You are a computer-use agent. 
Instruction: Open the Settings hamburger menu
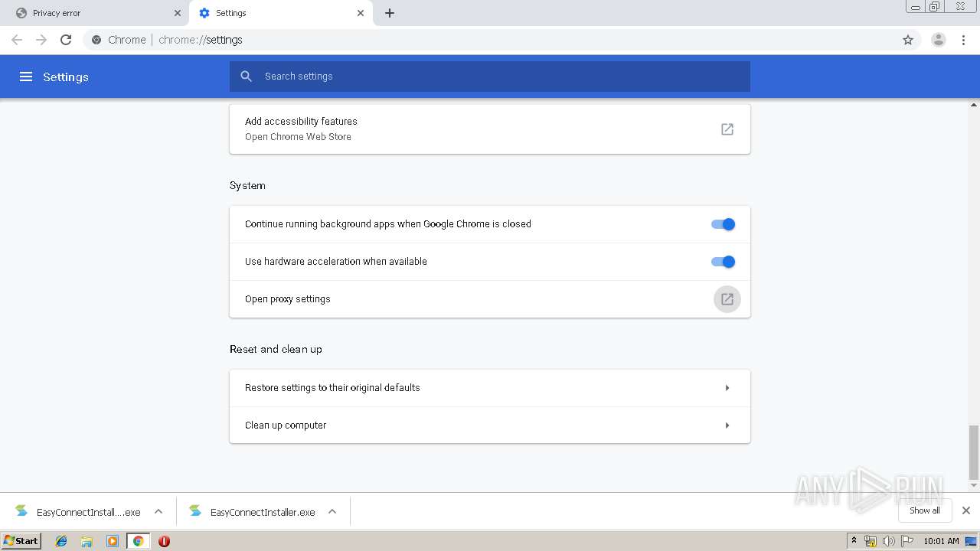click(26, 77)
